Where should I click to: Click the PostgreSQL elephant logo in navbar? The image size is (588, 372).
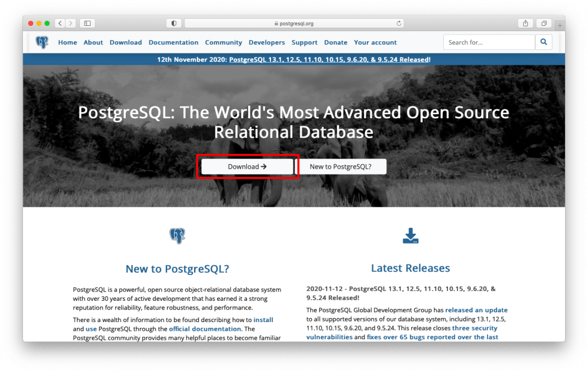(x=42, y=42)
